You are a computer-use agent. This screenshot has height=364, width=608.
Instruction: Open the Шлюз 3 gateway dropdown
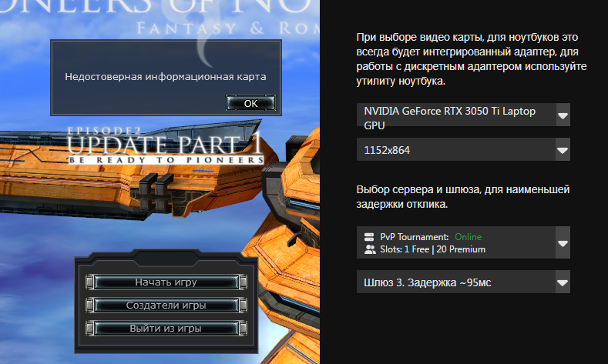coord(463,282)
